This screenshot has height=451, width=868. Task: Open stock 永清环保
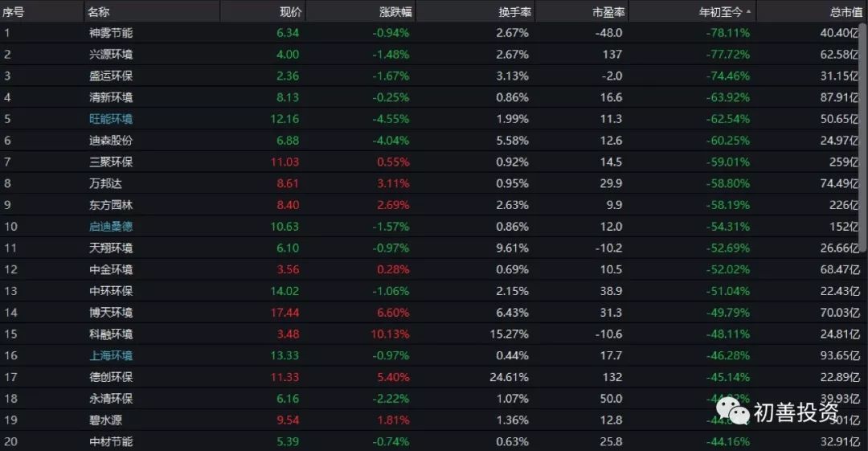111,399
